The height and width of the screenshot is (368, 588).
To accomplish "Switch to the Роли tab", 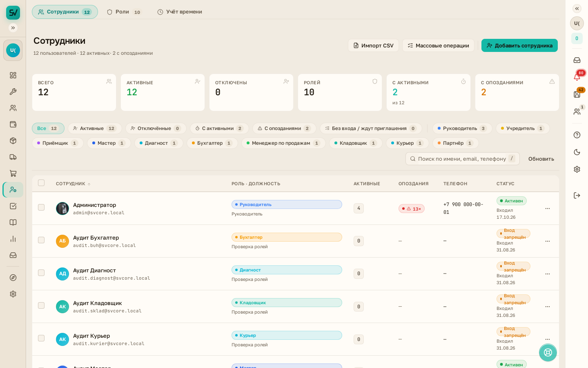I will pos(124,12).
